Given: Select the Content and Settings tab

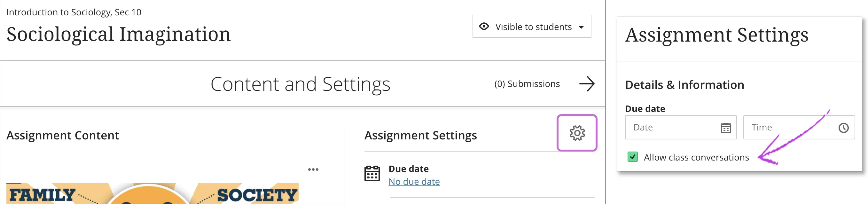Looking at the screenshot, I should tap(300, 84).
